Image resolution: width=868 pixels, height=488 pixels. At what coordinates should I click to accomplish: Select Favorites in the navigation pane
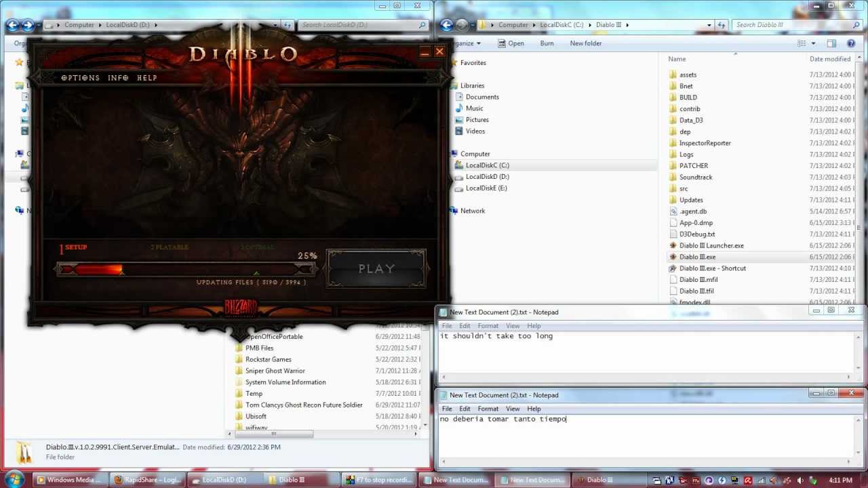[473, 63]
